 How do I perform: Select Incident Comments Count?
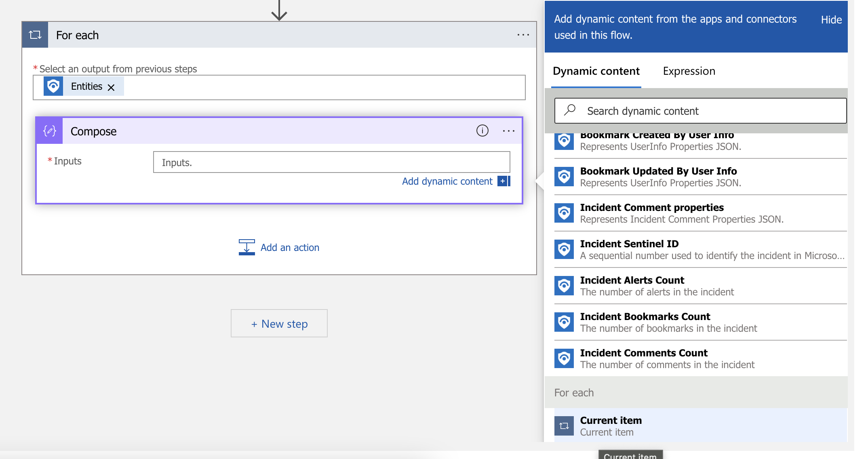click(701, 358)
